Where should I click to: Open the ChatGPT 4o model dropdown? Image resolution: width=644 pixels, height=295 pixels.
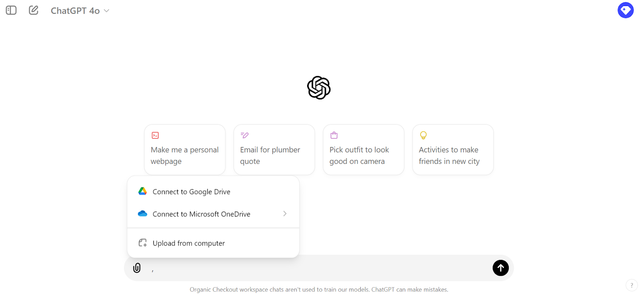point(80,11)
